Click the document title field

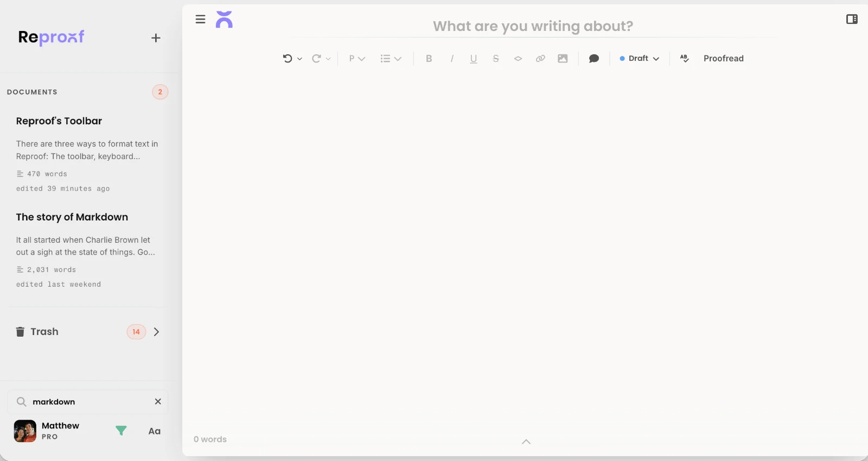click(x=533, y=26)
